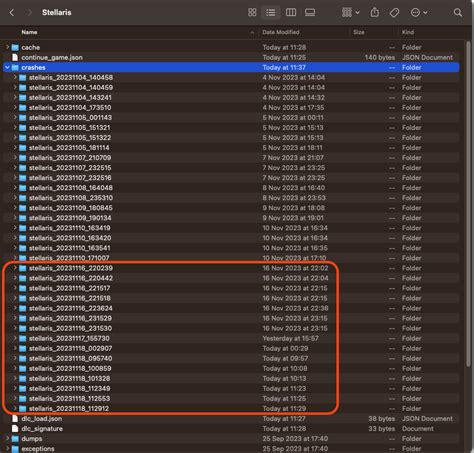Open the More actions ellipsis menu
This screenshot has height=453, width=474.
(x=419, y=13)
